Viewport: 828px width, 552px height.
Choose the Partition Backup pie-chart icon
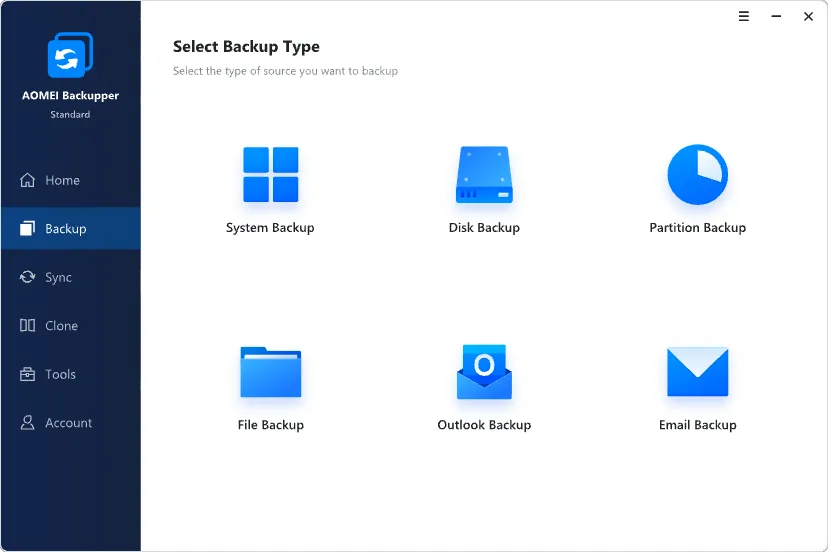697,175
